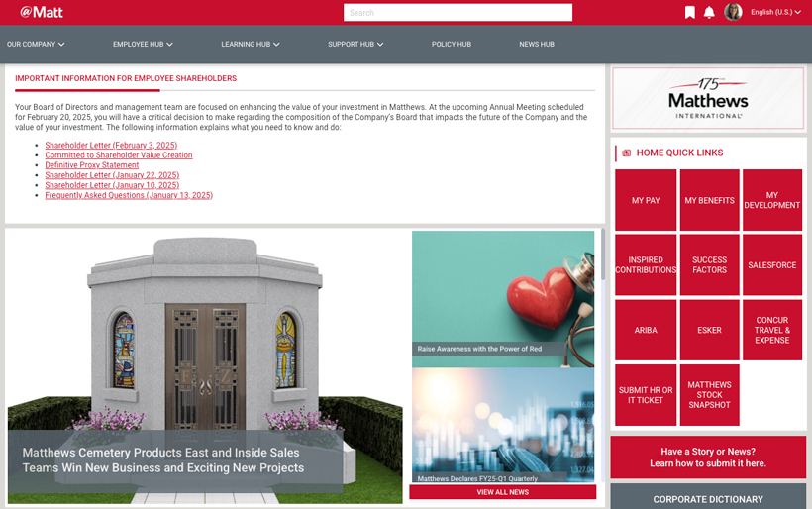The width and height of the screenshot is (812, 509).
Task: Open the My Pay quick link
Action: point(646,200)
